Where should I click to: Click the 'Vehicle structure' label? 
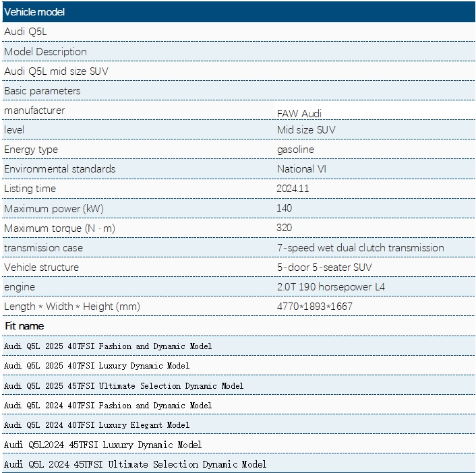point(41,267)
